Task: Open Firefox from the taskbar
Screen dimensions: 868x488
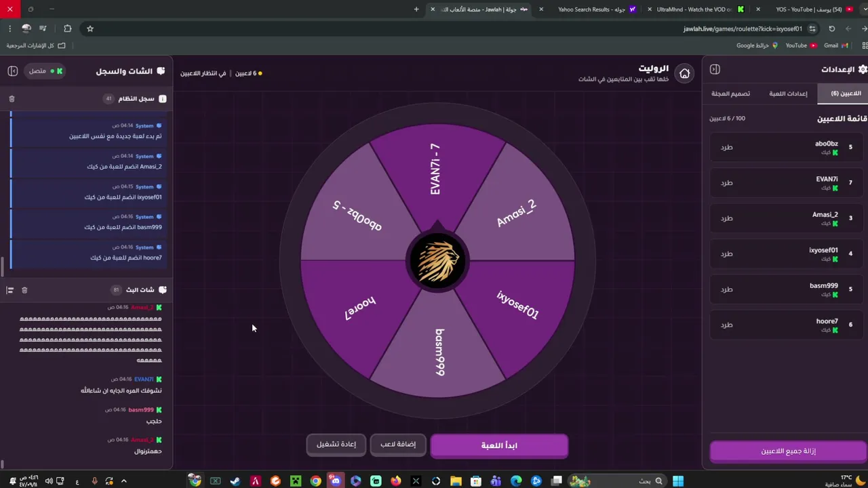Action: (396, 481)
